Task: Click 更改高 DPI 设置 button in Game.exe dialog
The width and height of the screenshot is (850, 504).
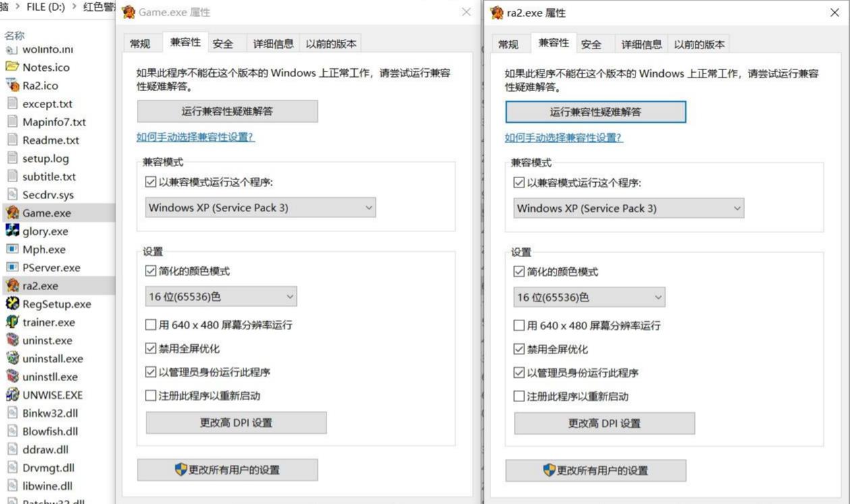Action: (x=236, y=423)
